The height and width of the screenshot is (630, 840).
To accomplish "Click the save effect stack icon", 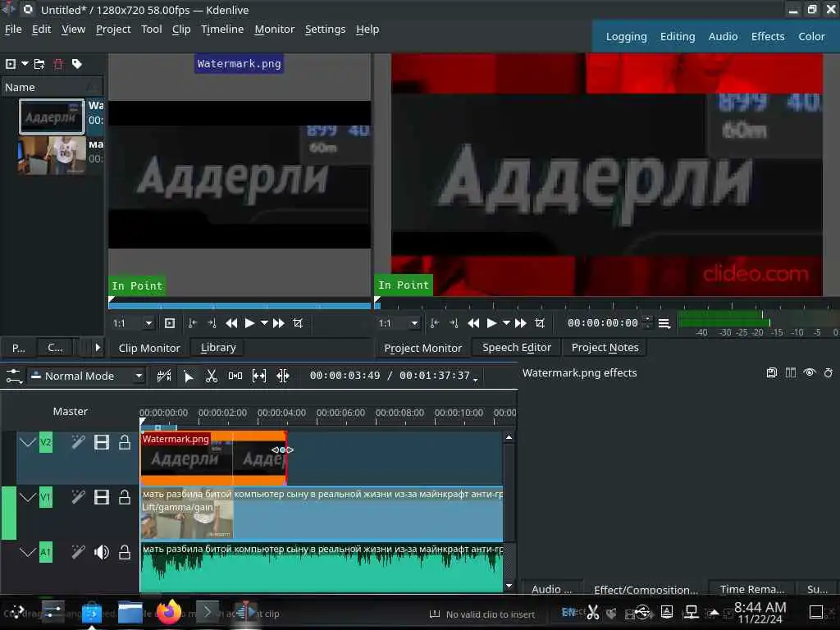I will click(771, 373).
